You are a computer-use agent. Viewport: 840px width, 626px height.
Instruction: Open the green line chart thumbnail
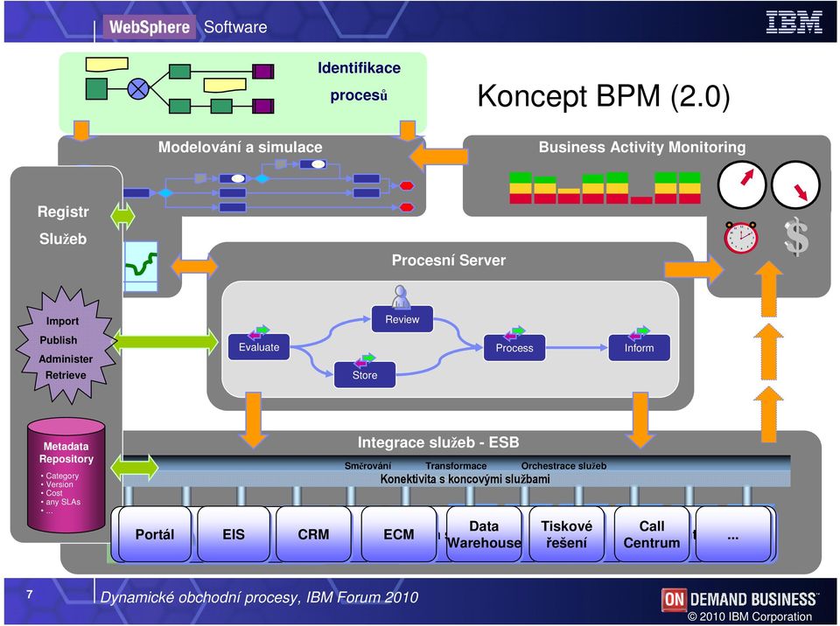(x=142, y=266)
